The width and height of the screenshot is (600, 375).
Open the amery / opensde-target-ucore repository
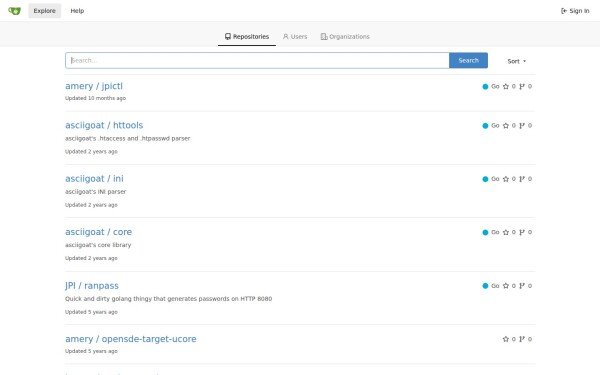point(130,339)
